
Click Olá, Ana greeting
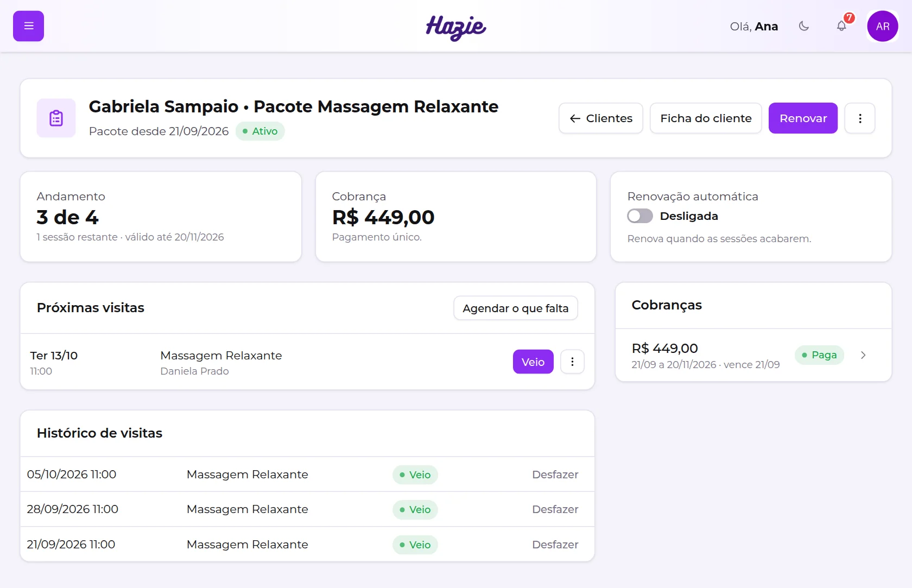(754, 27)
